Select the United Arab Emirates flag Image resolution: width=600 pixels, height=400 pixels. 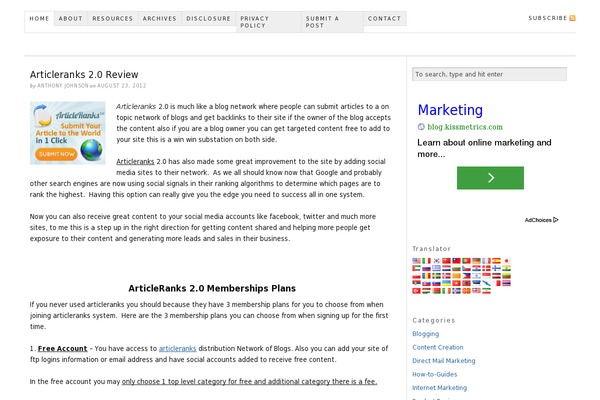416,268
